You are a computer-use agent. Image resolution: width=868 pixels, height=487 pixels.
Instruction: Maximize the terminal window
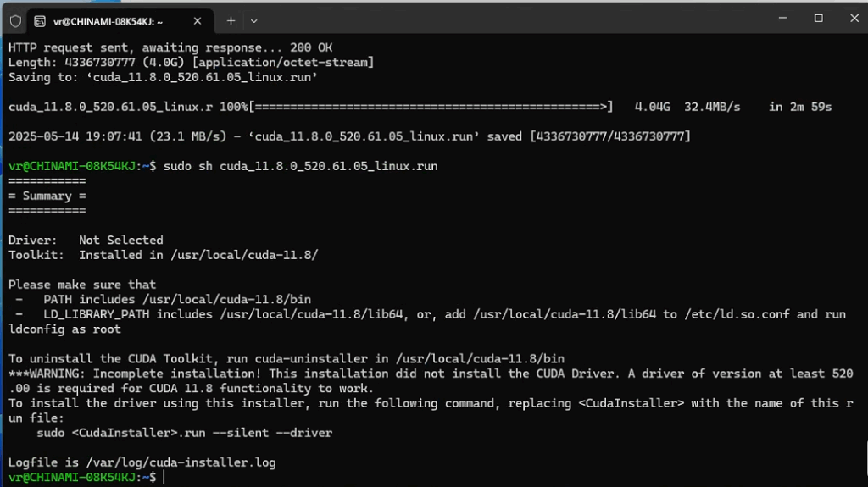pyautogui.click(x=819, y=19)
